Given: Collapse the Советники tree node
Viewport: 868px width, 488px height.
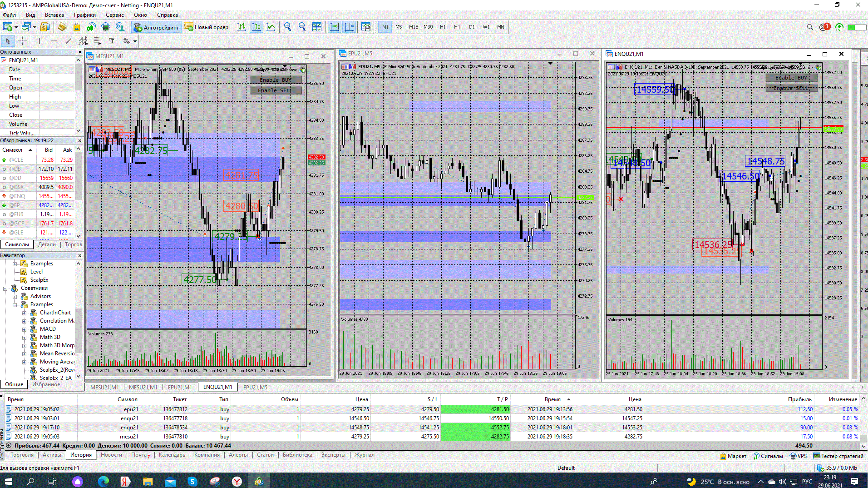Looking at the screenshot, I should pyautogui.click(x=5, y=288).
